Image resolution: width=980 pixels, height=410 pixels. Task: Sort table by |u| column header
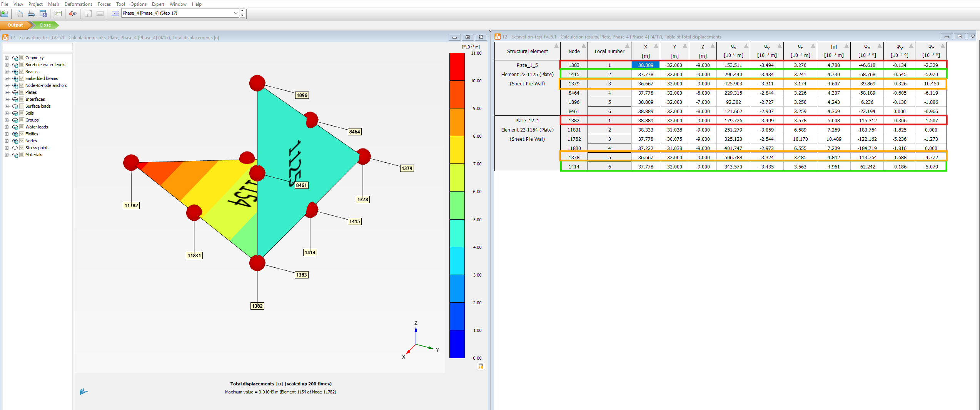click(834, 51)
